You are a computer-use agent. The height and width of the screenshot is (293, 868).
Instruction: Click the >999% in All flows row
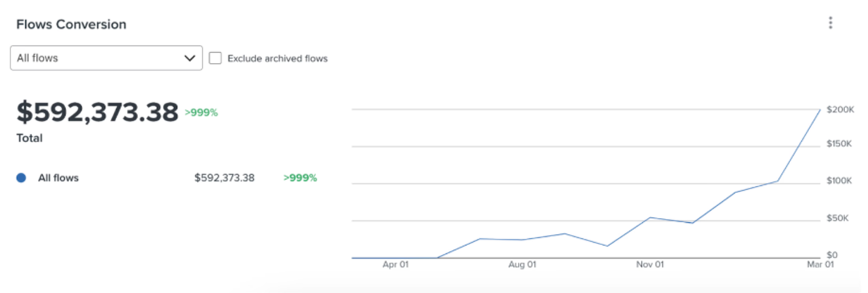(x=300, y=178)
